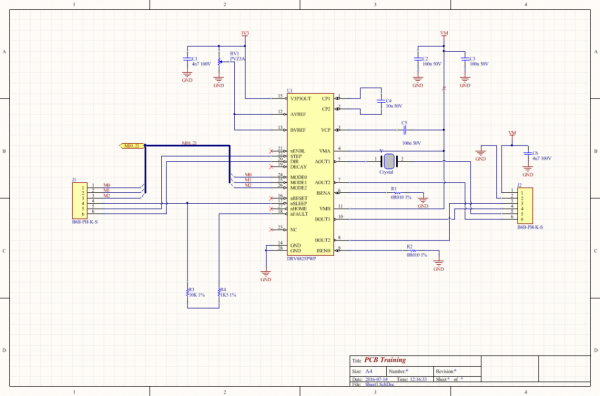Click the nSLEEP pin label on U1
Viewport: 600px width, 396px height.
click(298, 204)
